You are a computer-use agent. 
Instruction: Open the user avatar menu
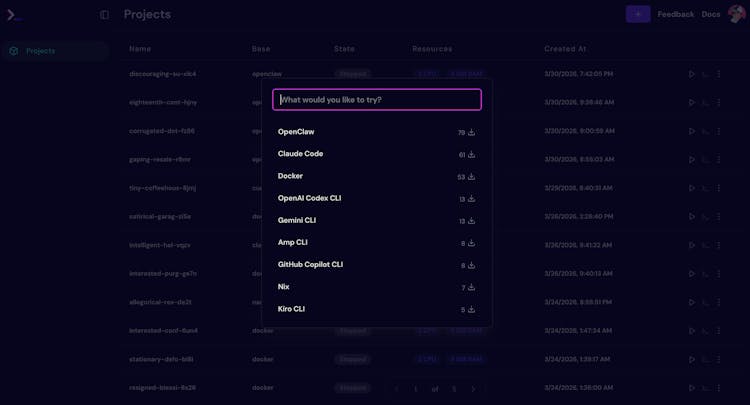click(x=736, y=14)
